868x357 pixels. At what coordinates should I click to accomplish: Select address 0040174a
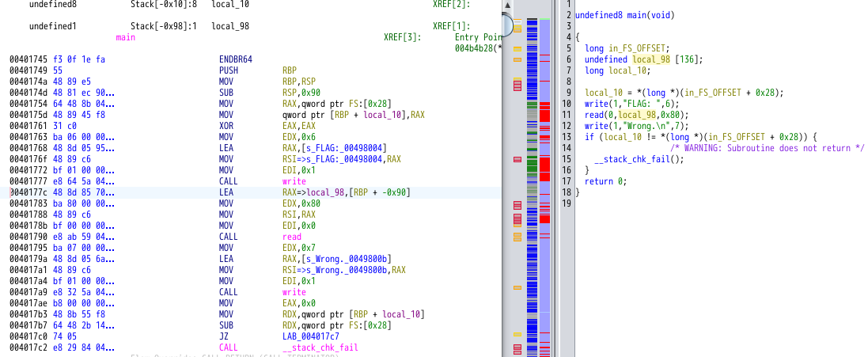click(x=27, y=82)
